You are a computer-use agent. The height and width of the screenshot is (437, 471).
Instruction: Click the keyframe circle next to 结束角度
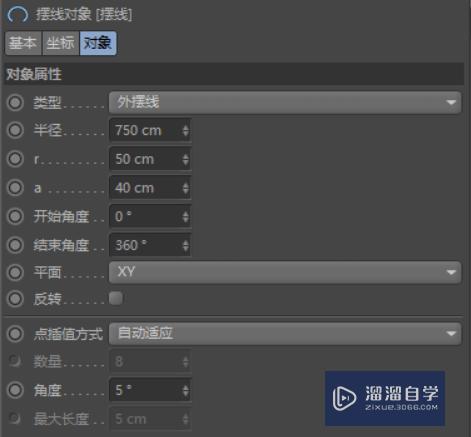(15, 246)
